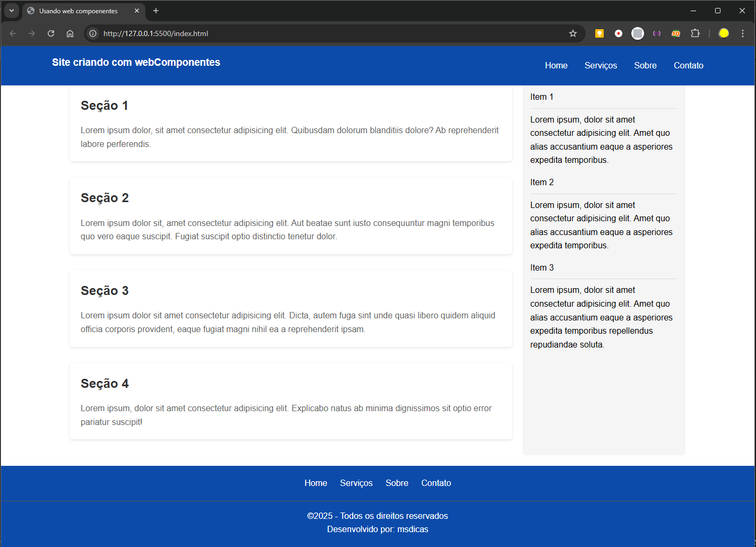
Task: Close the 'Usando web compoenentes' tab
Action: click(137, 11)
